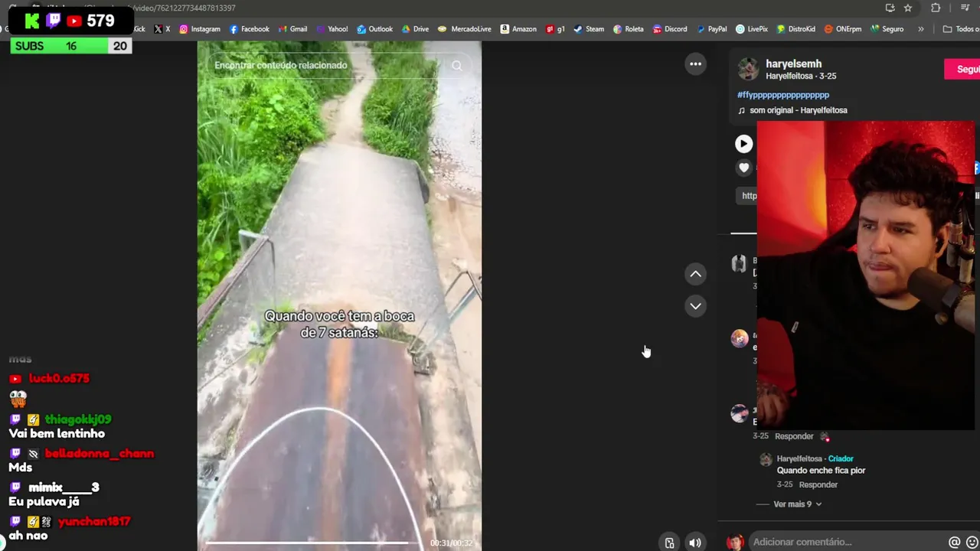Viewport: 980px width, 551px height.
Task: Open the Haryelfeitosa creator reply profile name
Action: tap(799, 458)
